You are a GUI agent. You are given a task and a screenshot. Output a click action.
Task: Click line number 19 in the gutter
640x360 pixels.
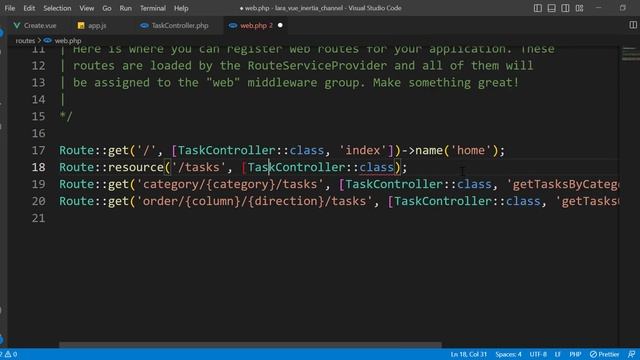pyautogui.click(x=38, y=184)
